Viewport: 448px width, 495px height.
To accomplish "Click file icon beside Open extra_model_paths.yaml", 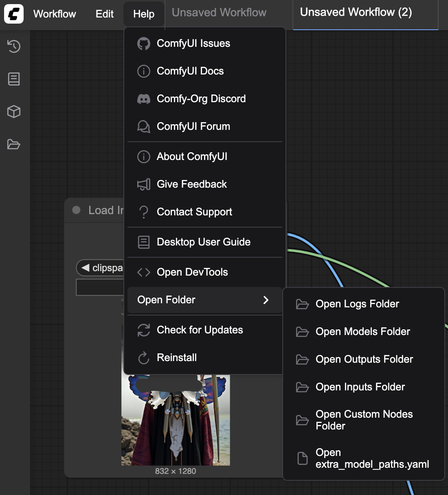I will tap(302, 458).
